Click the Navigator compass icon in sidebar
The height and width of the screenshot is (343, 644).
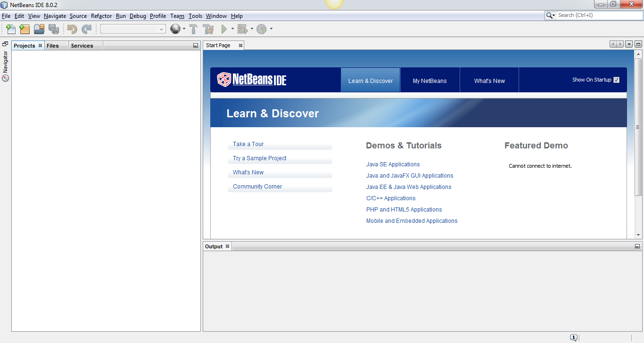click(x=6, y=78)
